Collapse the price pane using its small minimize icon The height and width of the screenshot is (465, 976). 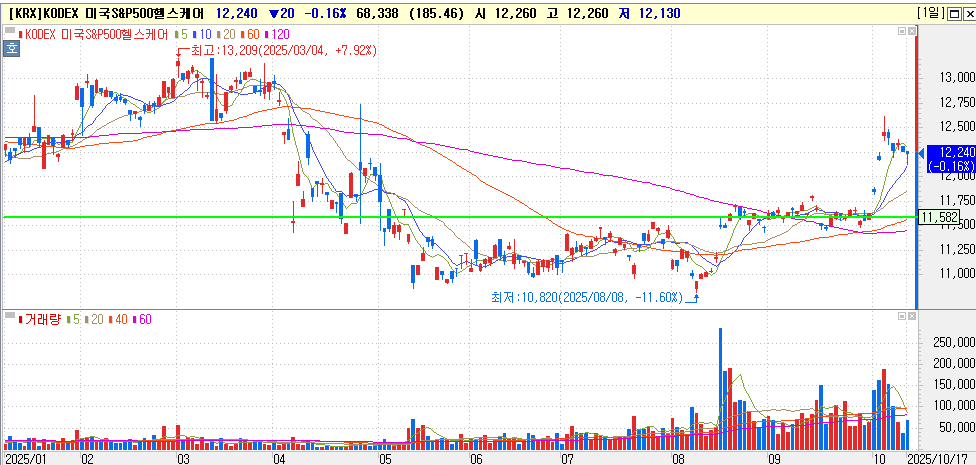[902, 31]
